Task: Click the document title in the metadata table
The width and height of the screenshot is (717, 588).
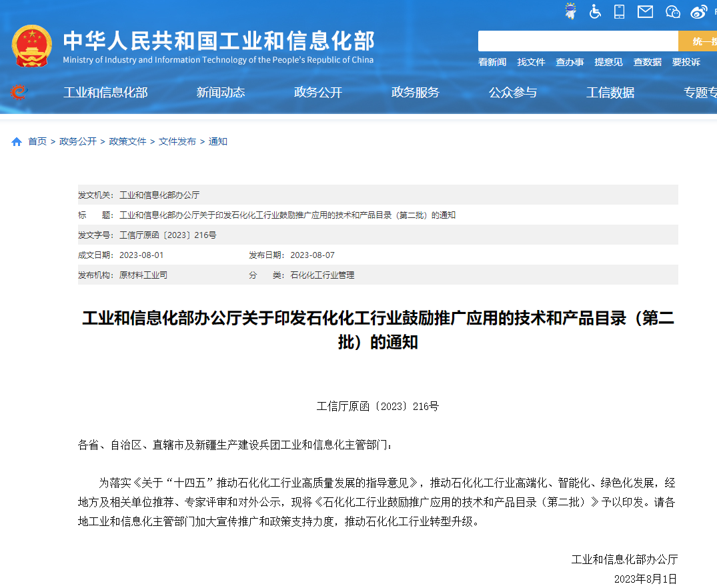Action: [287, 215]
